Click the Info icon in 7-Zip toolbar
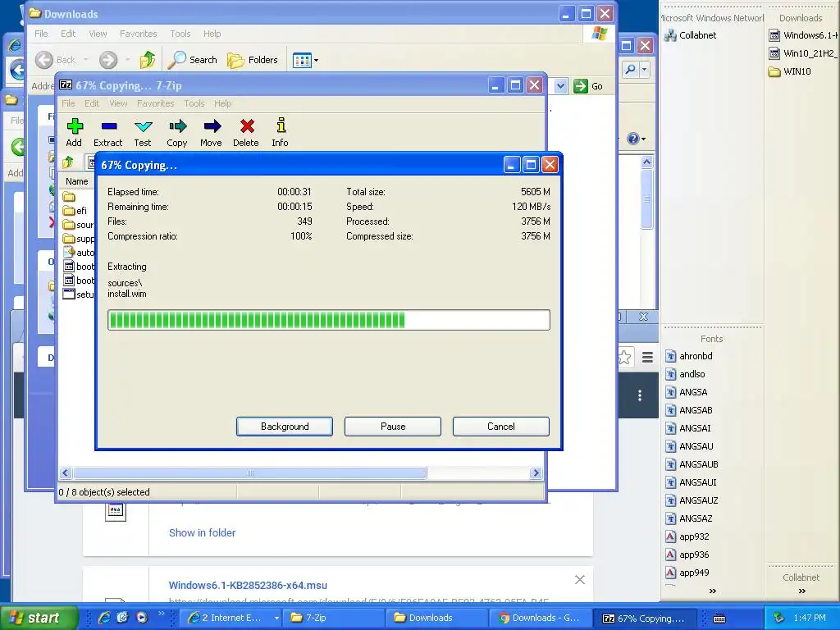Image resolution: width=840 pixels, height=630 pixels. (281, 126)
